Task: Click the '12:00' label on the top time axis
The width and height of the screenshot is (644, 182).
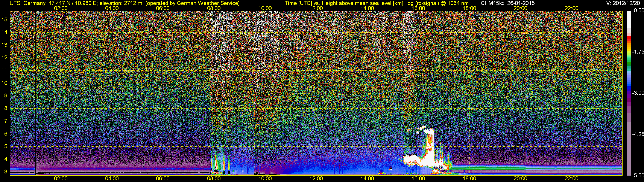Action: [x=316, y=8]
